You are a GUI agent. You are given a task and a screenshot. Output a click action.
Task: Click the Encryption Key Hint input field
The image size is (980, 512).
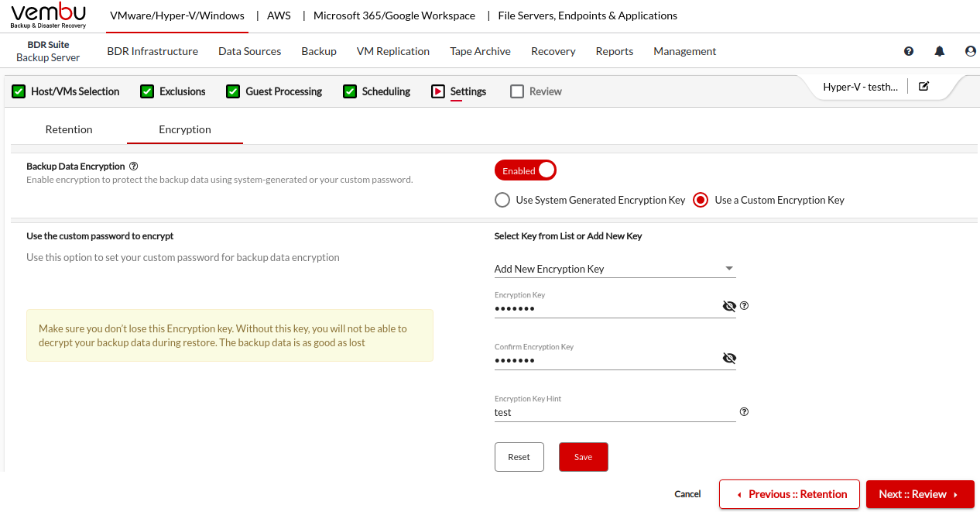pyautogui.click(x=615, y=412)
